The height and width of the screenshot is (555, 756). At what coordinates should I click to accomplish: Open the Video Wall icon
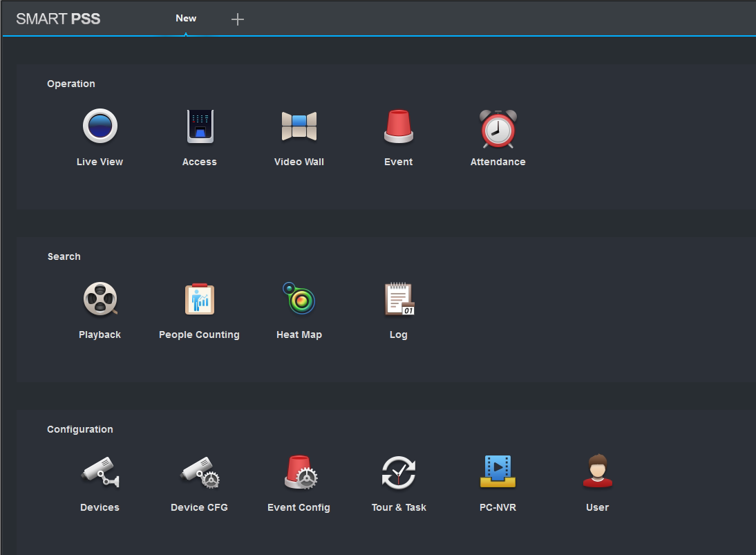tap(299, 127)
